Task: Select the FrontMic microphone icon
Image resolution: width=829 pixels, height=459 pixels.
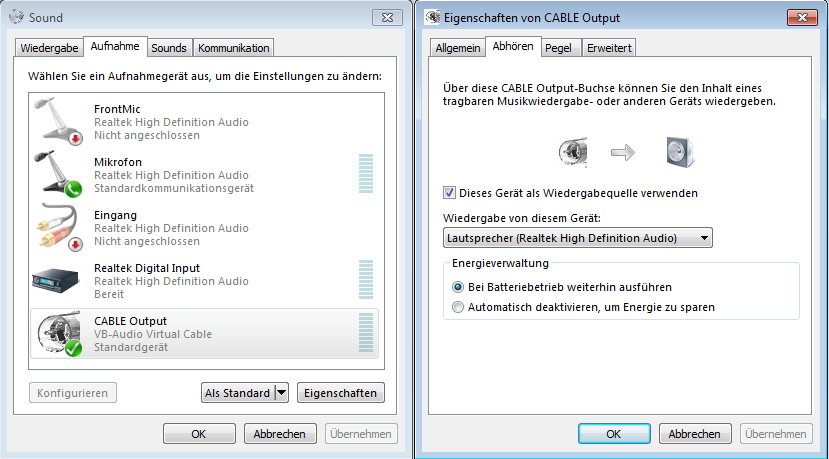Action: point(58,121)
